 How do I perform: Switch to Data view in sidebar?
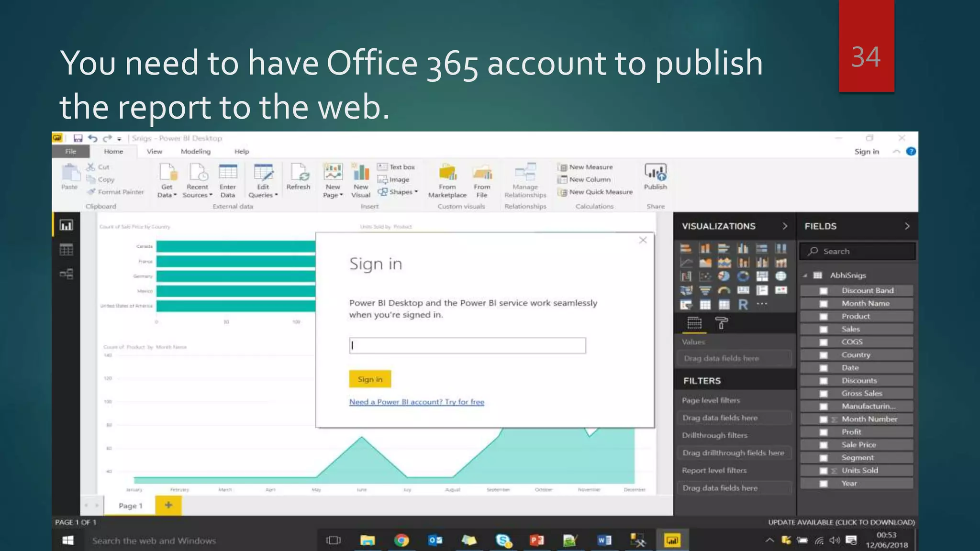coord(66,250)
